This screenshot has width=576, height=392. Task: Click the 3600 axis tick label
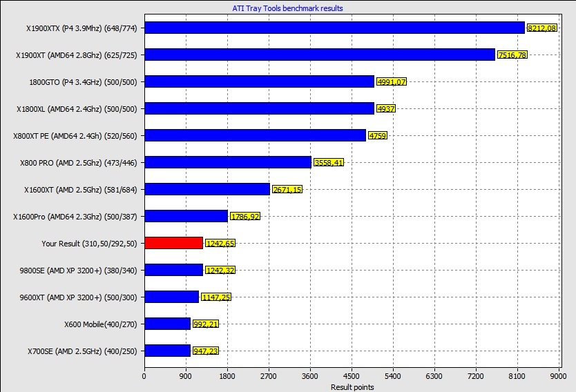click(x=309, y=376)
